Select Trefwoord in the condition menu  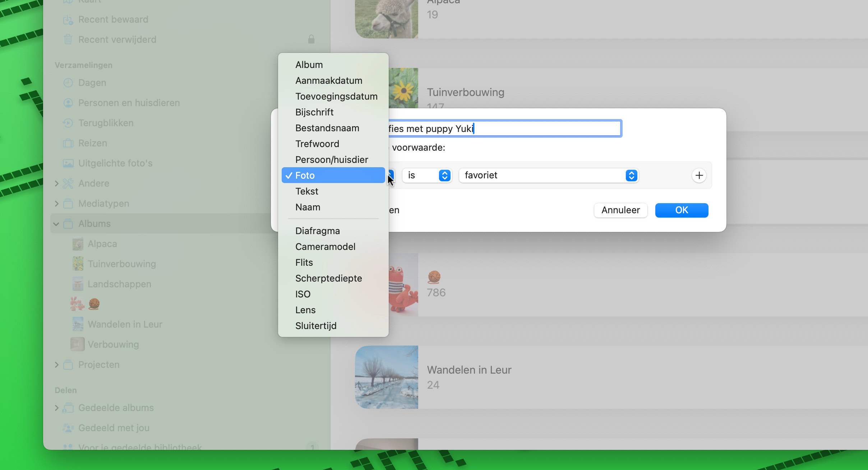pos(317,144)
